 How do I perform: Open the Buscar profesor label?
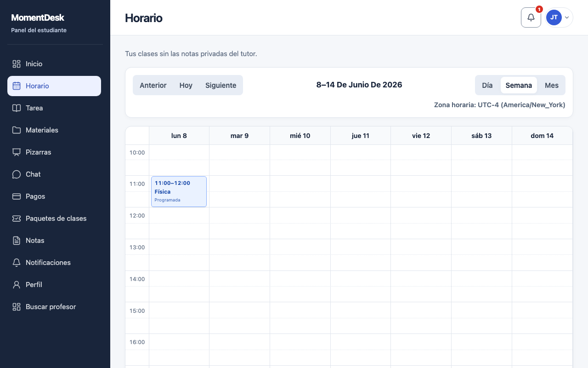pyautogui.click(x=51, y=307)
